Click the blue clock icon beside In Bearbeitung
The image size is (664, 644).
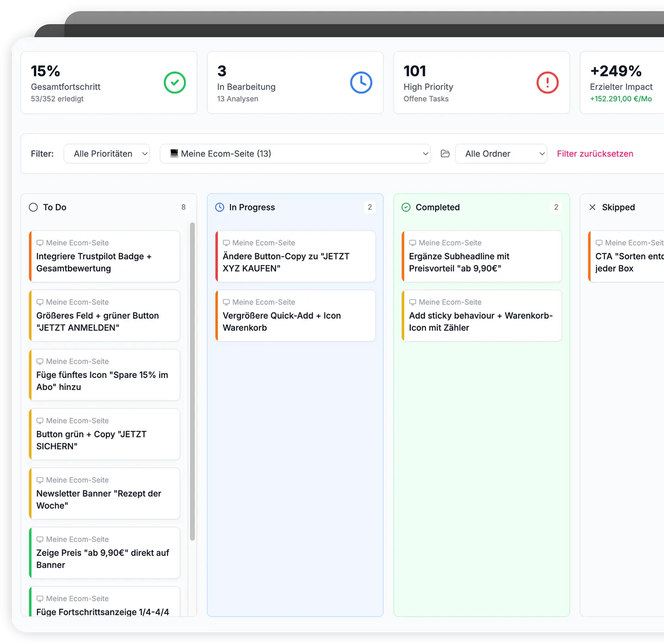pyautogui.click(x=361, y=82)
